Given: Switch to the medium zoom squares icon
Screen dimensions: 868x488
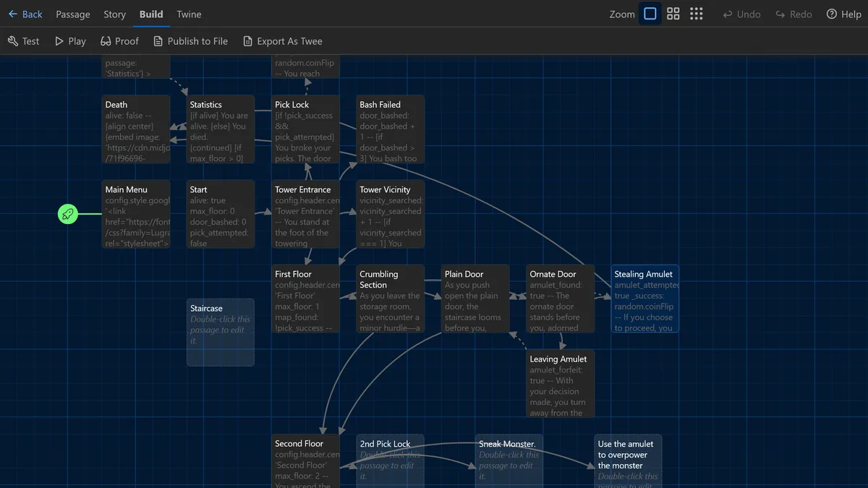Looking at the screenshot, I should pos(673,14).
